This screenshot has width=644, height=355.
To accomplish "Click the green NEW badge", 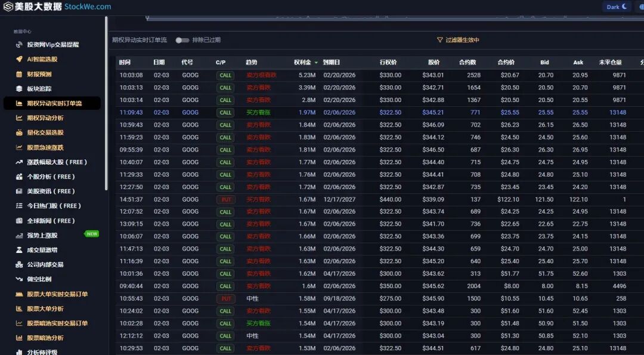I will click(92, 234).
